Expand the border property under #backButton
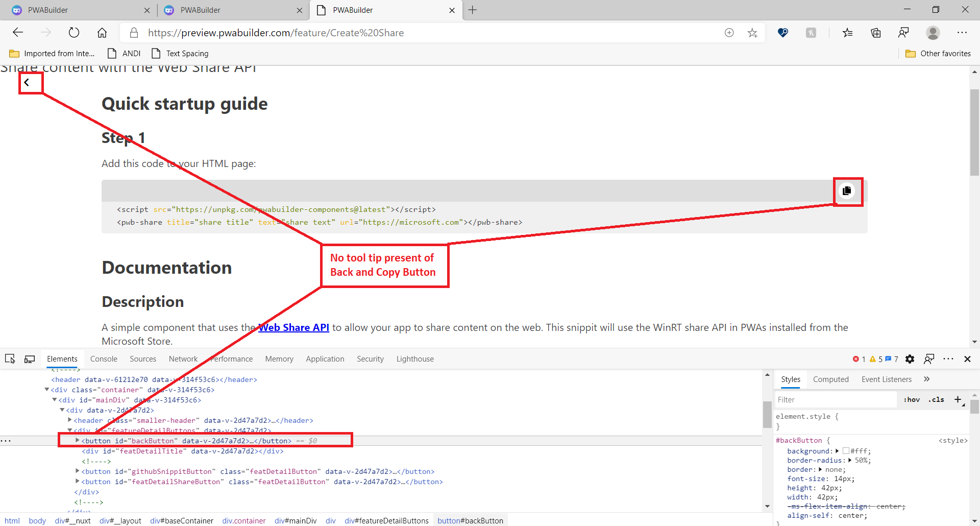The image size is (980, 526). 822,469
